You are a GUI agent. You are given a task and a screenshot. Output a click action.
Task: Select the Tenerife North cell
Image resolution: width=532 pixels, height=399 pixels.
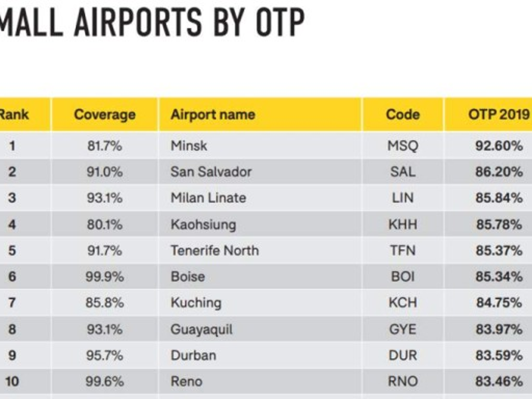click(215, 250)
